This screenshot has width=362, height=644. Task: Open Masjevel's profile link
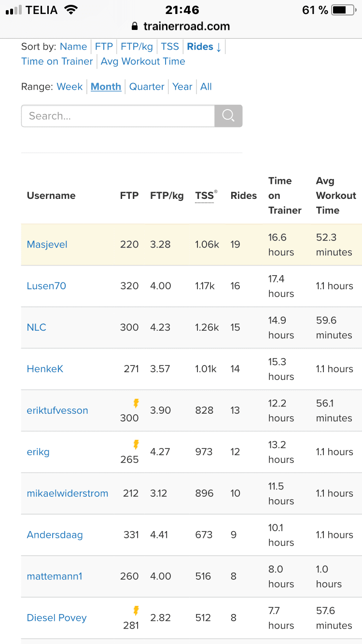pos(47,245)
